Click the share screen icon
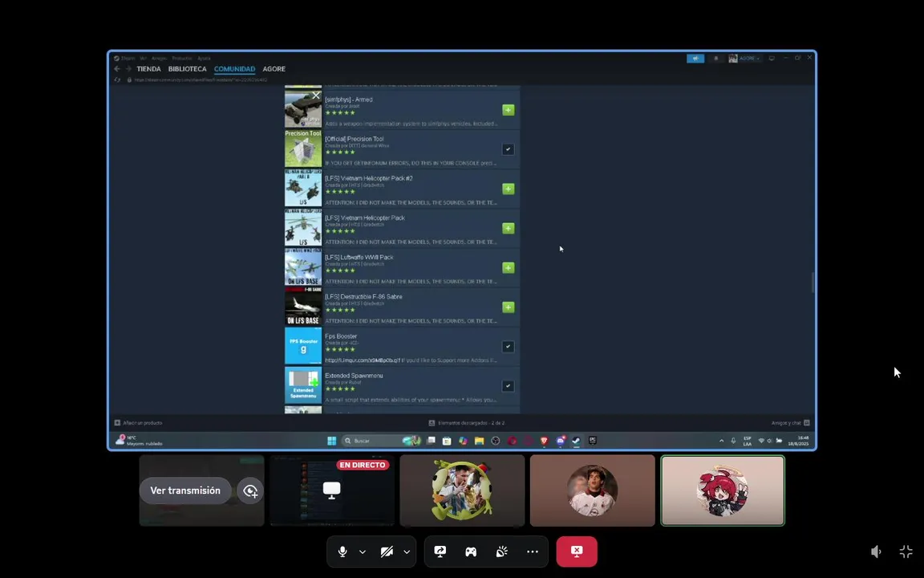This screenshot has height=578, width=924. pos(440,552)
